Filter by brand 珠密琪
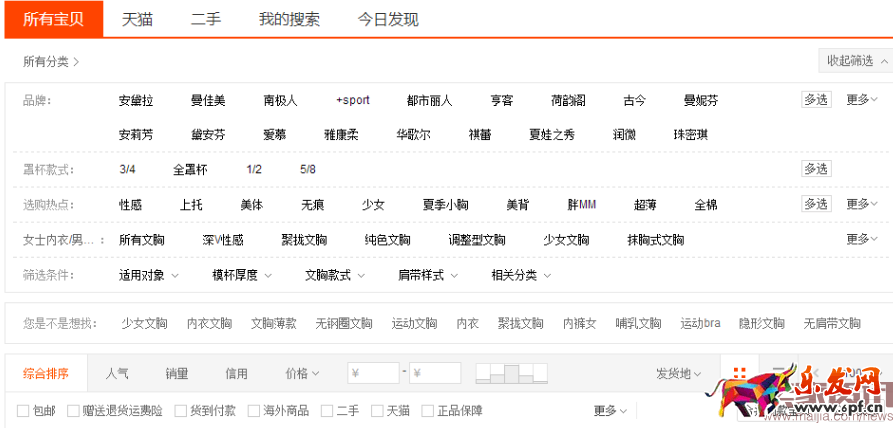This screenshot has width=893, height=428. (x=691, y=135)
